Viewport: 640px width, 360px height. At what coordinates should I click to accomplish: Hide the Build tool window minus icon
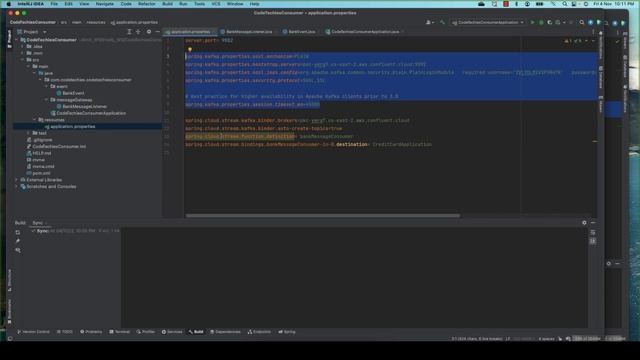593,223
